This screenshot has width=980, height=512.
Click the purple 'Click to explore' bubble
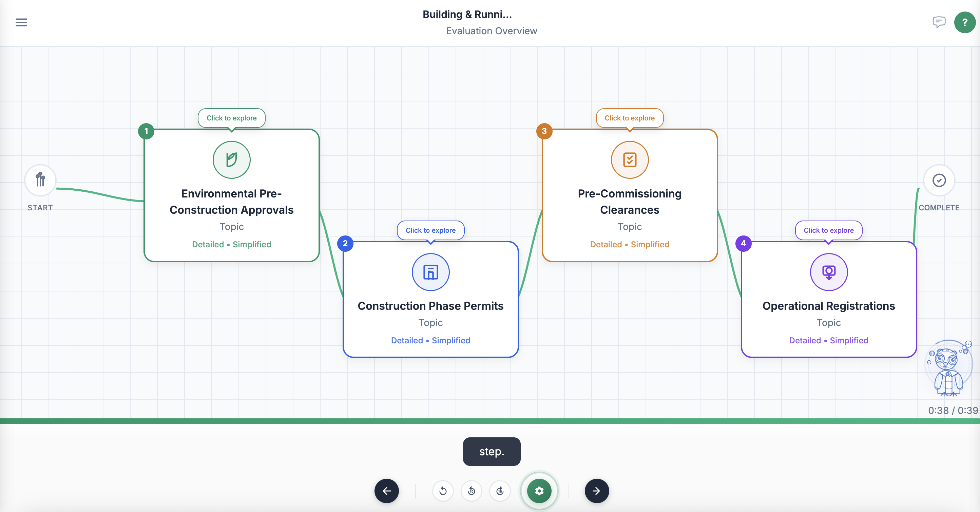[829, 230]
